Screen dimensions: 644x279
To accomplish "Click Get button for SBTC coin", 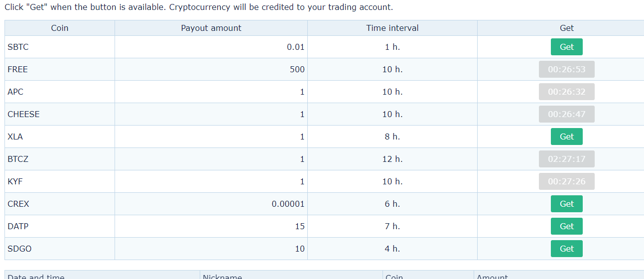I will click(566, 47).
